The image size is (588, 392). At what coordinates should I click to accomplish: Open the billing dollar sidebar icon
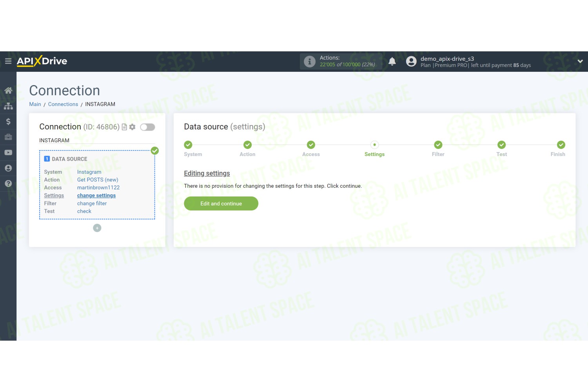8,122
